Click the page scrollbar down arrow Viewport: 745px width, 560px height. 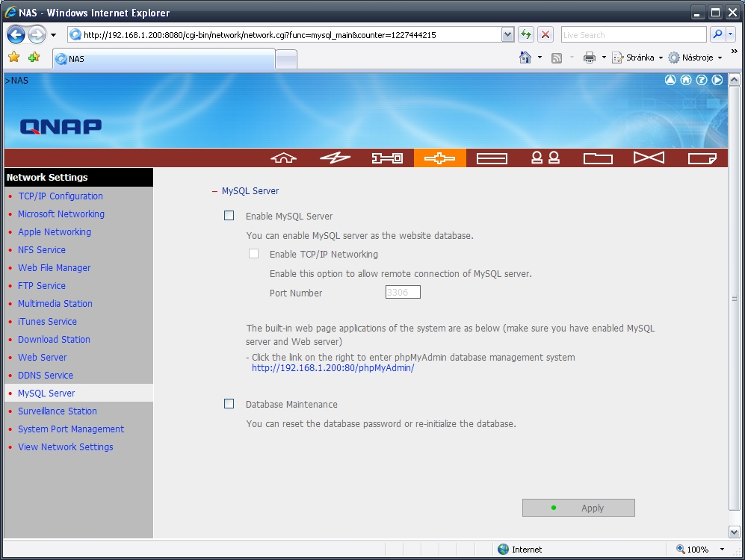click(x=734, y=532)
